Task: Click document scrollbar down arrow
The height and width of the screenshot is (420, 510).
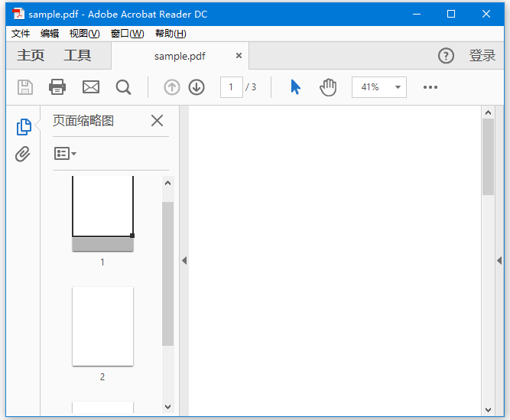Action: (488, 410)
